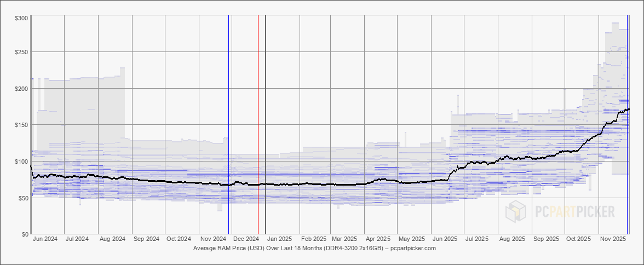
Task: Click the Dec 2024 x-axis label
Action: point(246,239)
